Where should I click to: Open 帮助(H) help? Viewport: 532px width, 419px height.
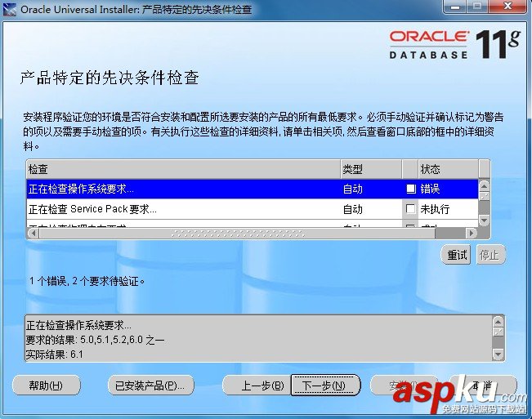tap(46, 386)
